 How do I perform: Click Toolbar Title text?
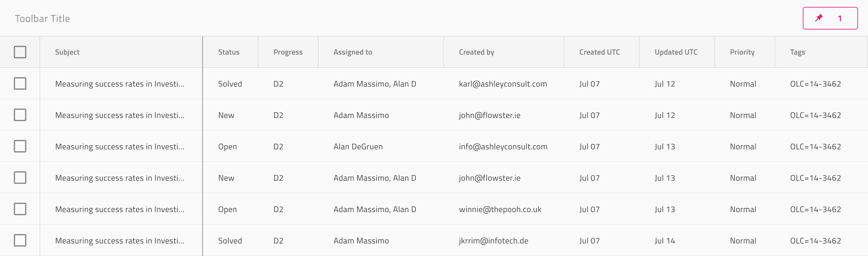42,19
